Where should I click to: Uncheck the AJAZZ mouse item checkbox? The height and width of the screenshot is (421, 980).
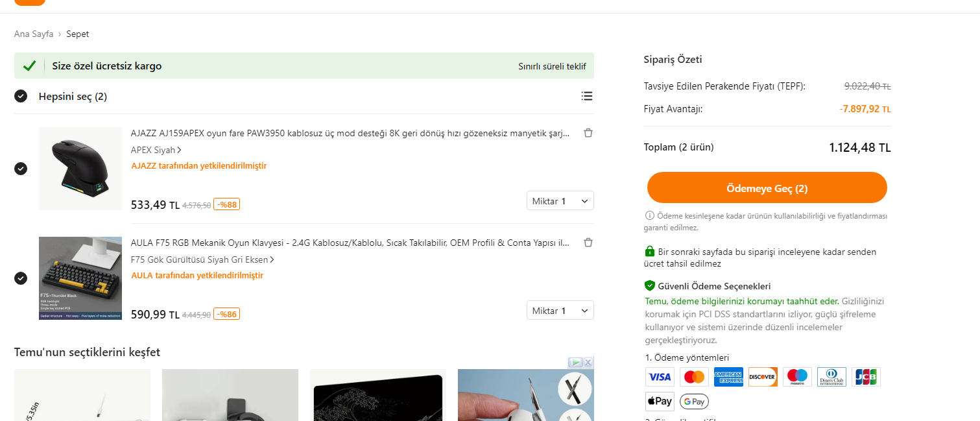(21, 169)
